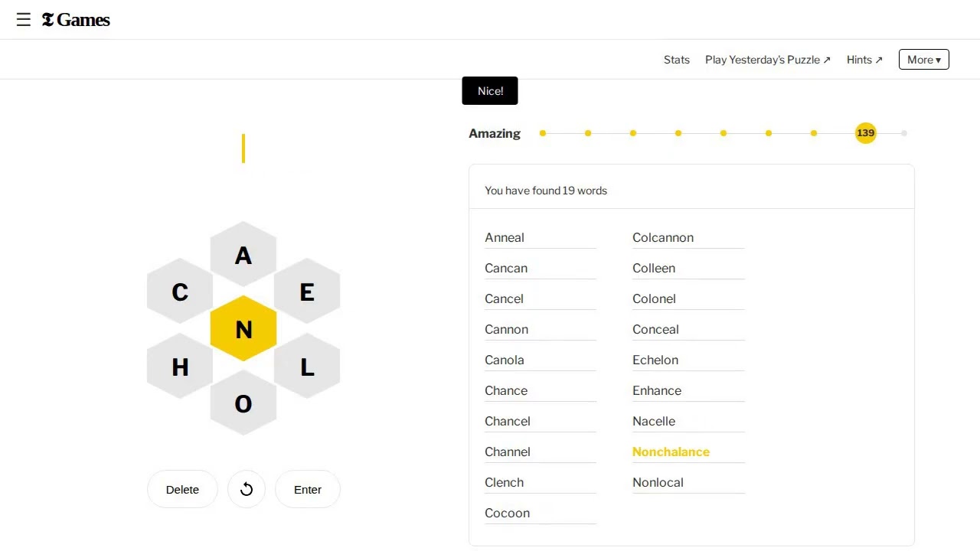The height and width of the screenshot is (551, 980).
Task: Submit the word with Enter
Action: pos(308,489)
